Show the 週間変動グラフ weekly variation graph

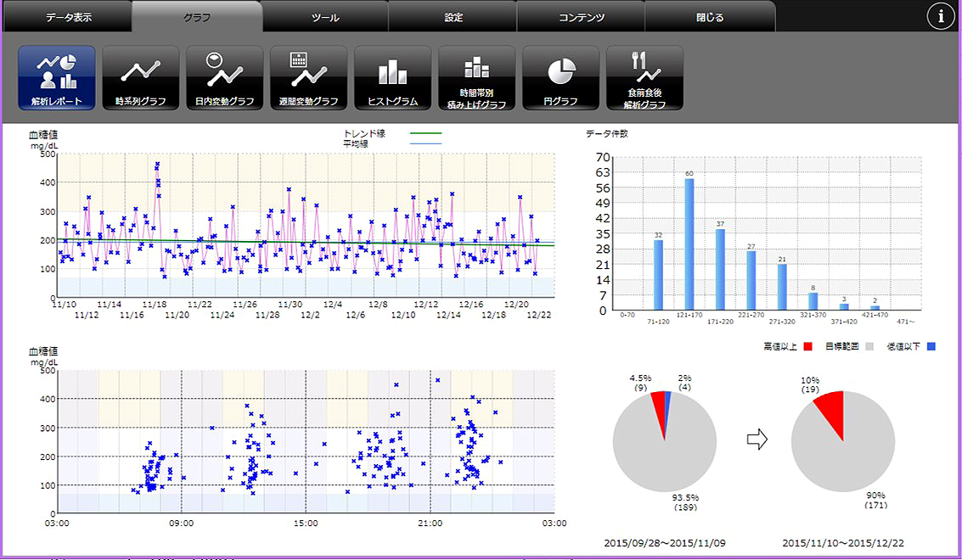point(308,78)
